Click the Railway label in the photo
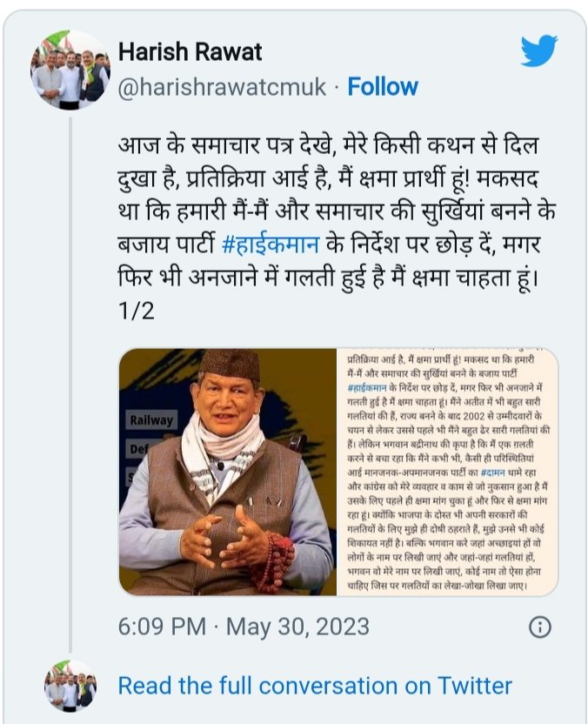Viewport: 588px width, 724px height. (151, 420)
